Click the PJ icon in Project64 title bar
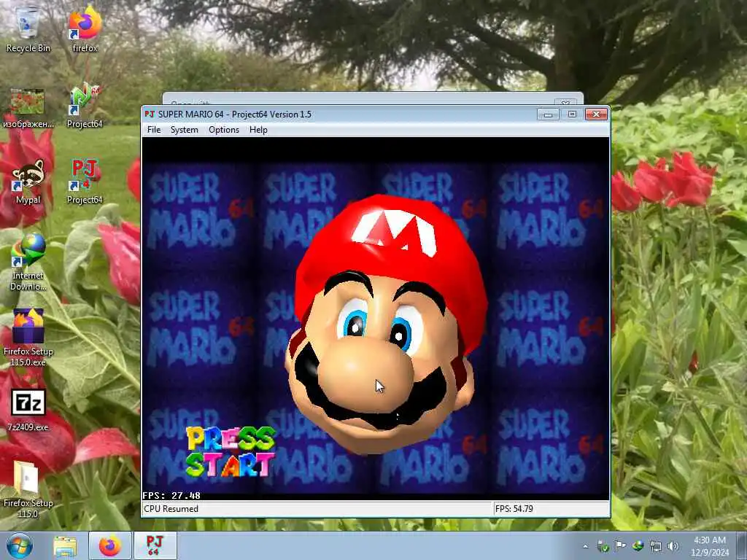Viewport: 747px width, 560px height. pyautogui.click(x=150, y=114)
